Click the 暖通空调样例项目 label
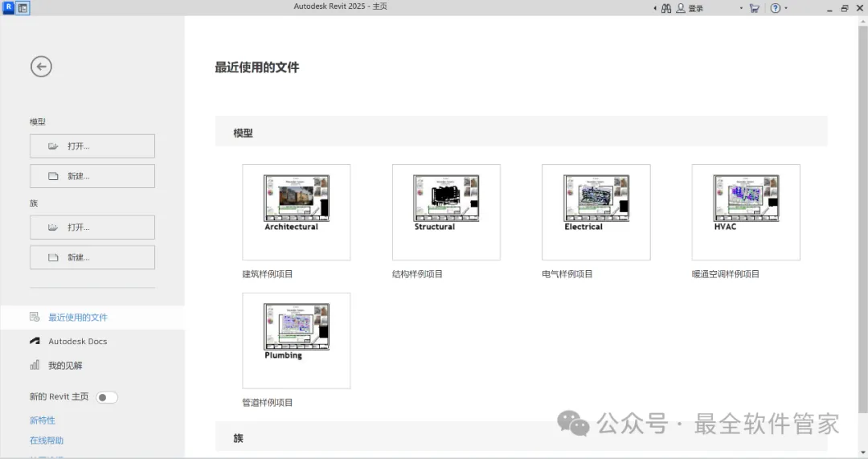This screenshot has width=868, height=459. pos(726,274)
